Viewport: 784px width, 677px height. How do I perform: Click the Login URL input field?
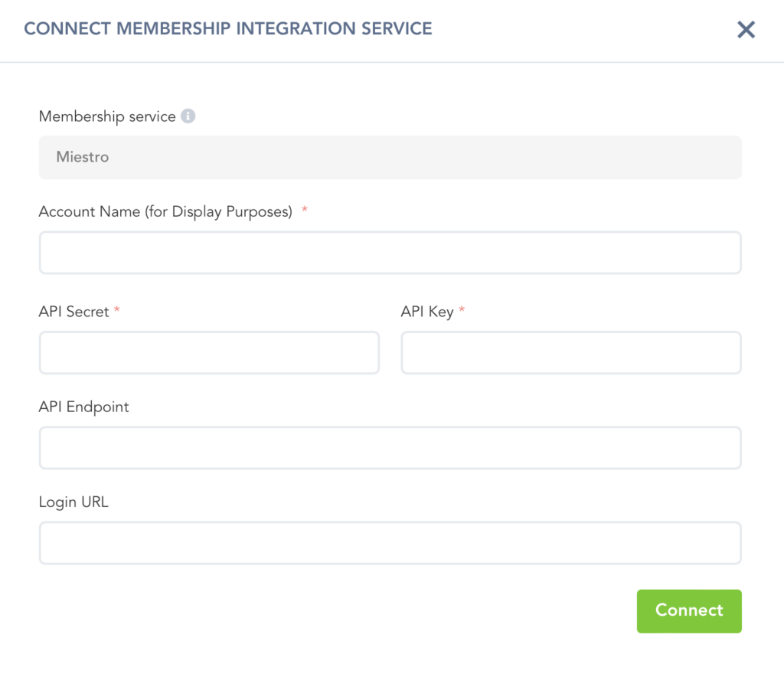coord(390,543)
